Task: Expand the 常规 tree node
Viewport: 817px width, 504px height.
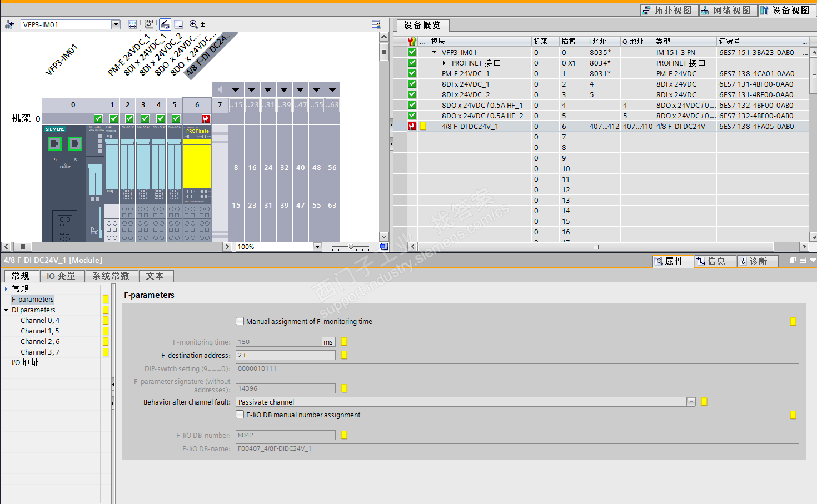Action: 6,289
